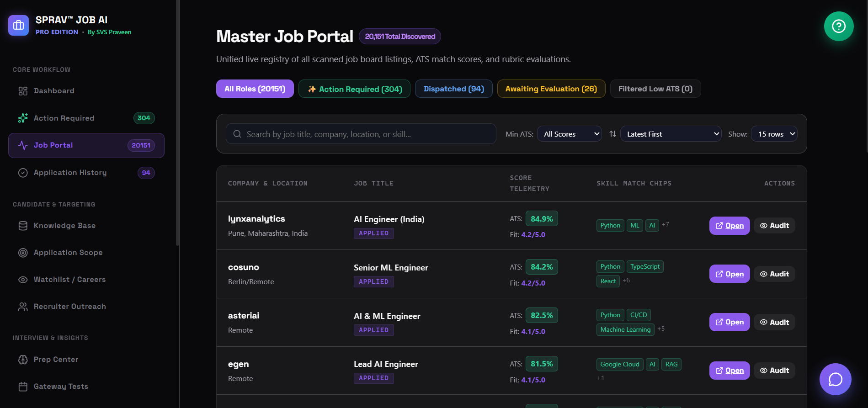Open the egen Lead AI Engineer listing

click(x=730, y=371)
